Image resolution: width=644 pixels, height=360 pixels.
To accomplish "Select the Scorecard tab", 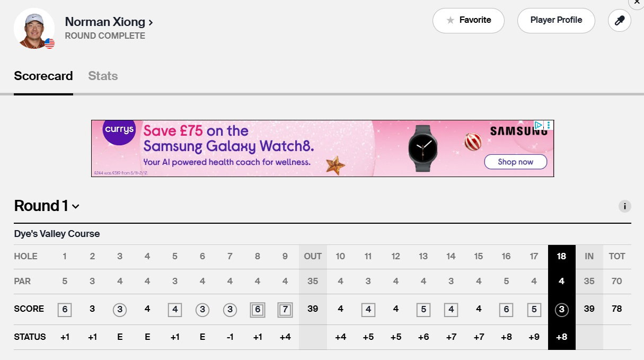I will pos(43,76).
